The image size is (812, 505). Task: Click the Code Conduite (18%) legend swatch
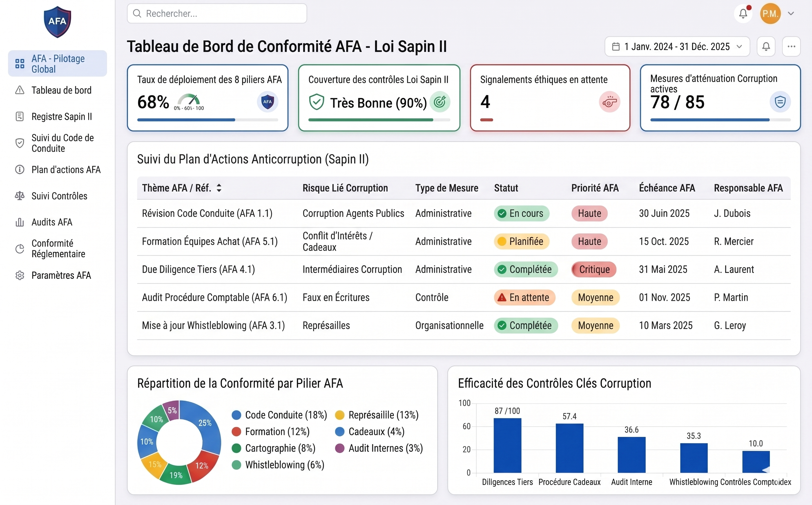236,415
